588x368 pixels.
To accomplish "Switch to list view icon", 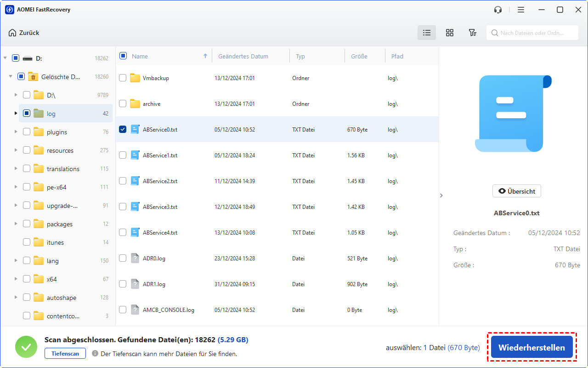I will (x=427, y=33).
